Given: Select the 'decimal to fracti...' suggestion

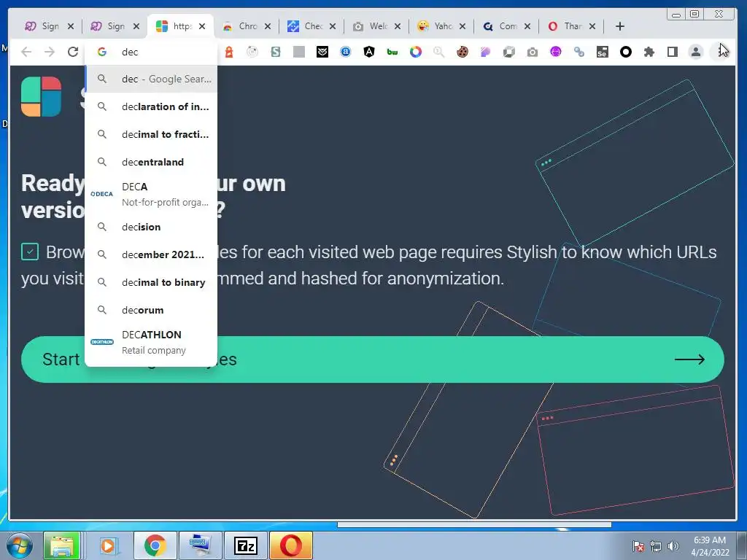Looking at the screenshot, I should [151, 134].
